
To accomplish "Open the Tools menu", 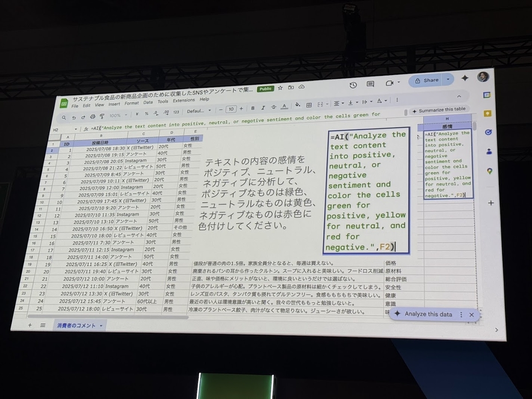I will 163,102.
